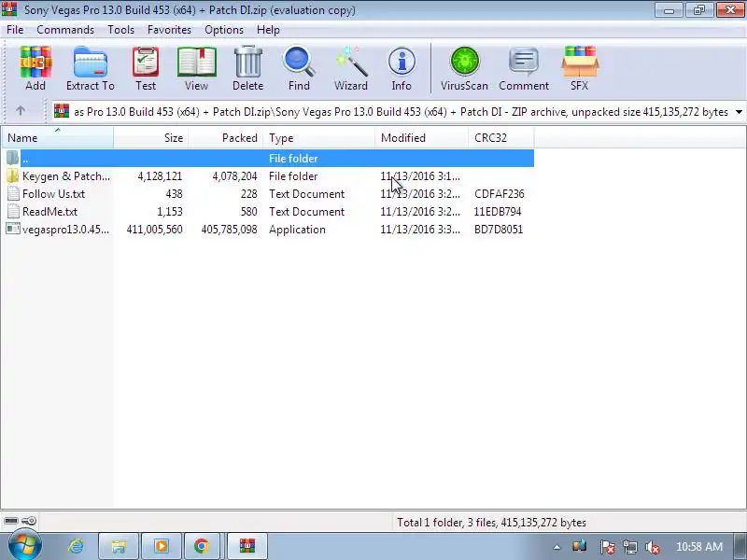
Task: Select the Keygen & Patch... folder name
Action: [x=66, y=176]
